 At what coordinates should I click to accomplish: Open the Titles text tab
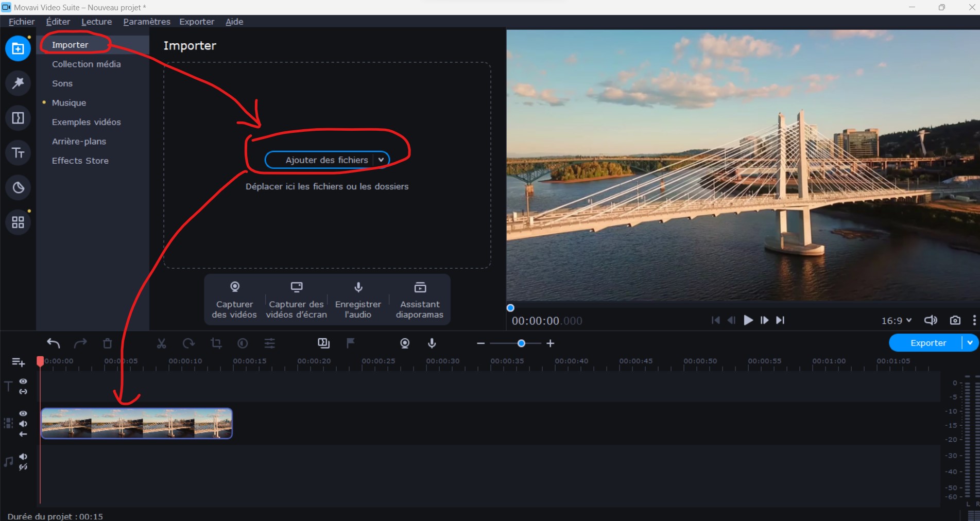coord(18,153)
